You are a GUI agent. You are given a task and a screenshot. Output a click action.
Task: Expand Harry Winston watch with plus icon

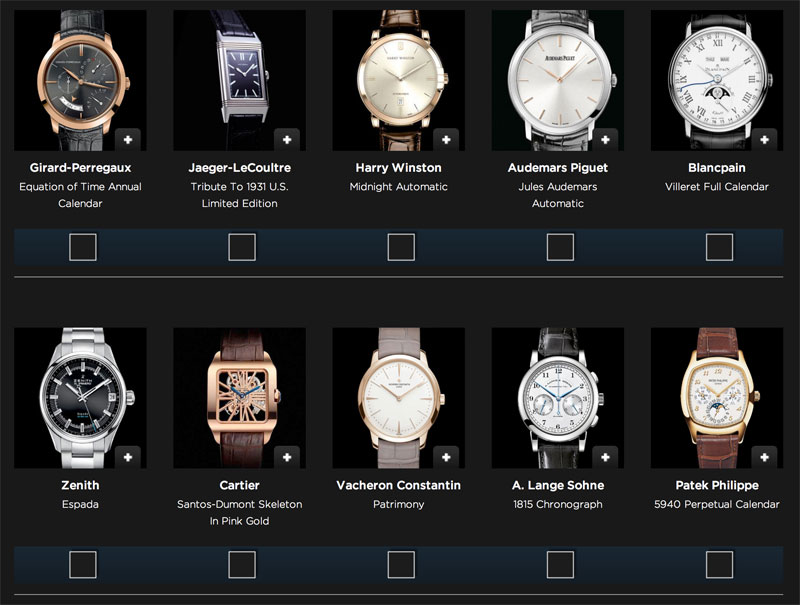(x=446, y=140)
